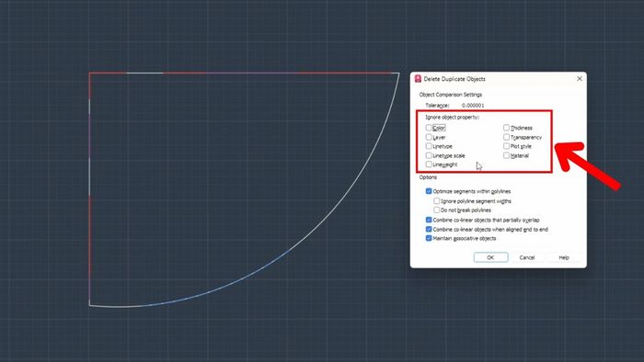The width and height of the screenshot is (644, 362).
Task: Click the OK button
Action: 490,257
